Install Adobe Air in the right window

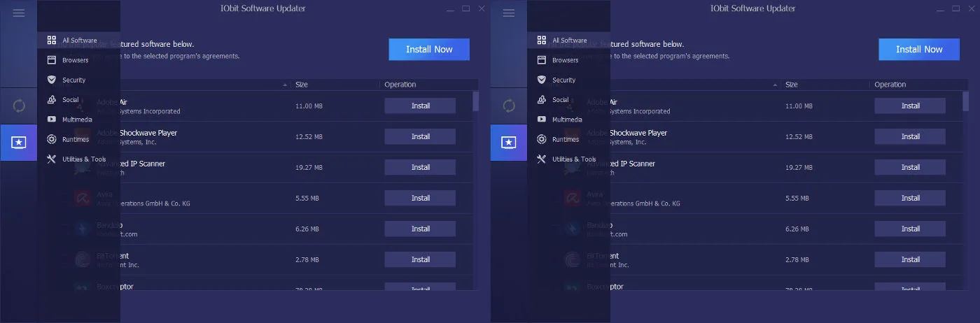910,106
